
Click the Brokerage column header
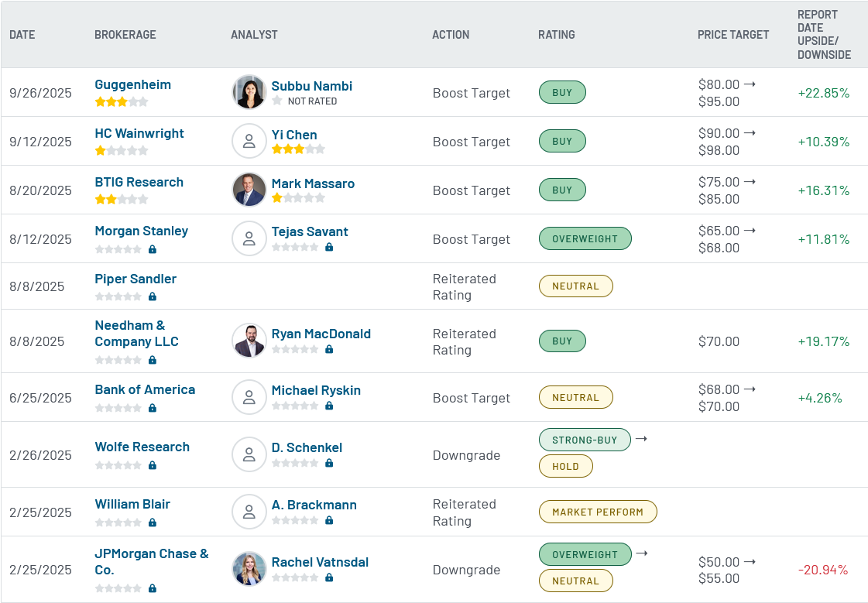click(125, 34)
